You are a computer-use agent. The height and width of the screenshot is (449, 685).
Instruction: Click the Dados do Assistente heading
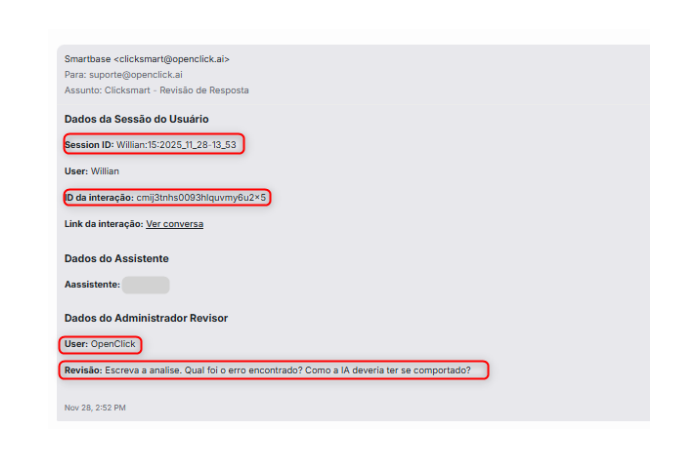116,259
